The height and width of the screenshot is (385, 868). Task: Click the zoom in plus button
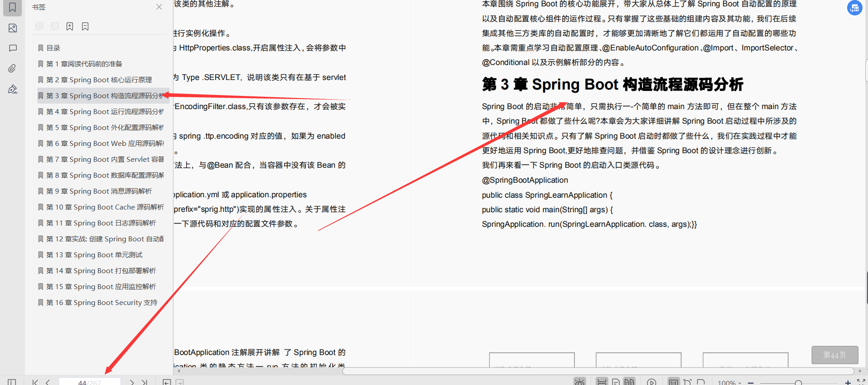pos(848,383)
